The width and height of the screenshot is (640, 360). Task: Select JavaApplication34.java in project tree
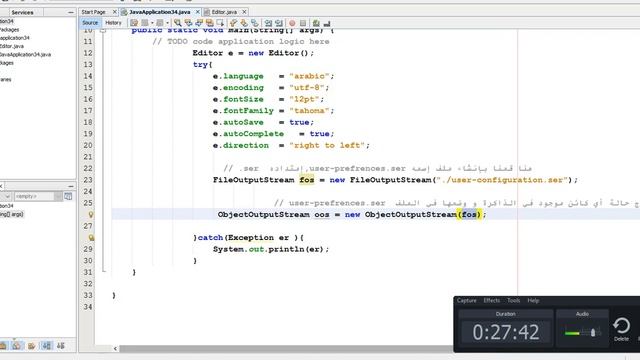25,54
